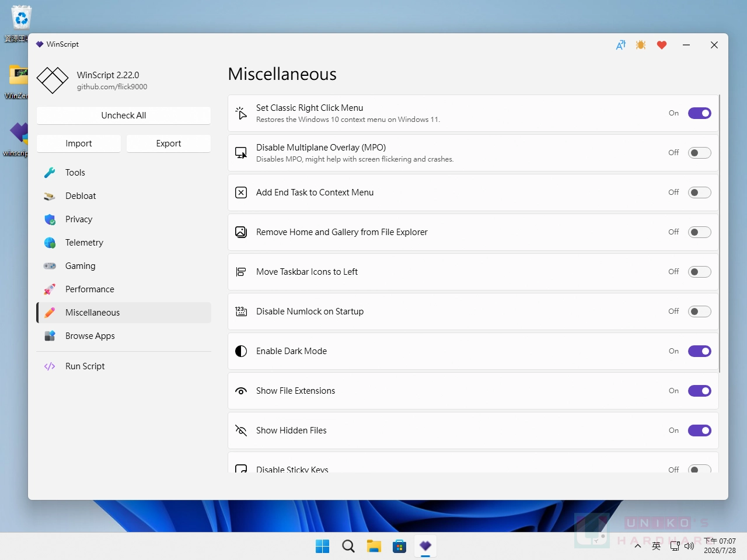Turn off Enable Dark Mode switch

coord(700,351)
